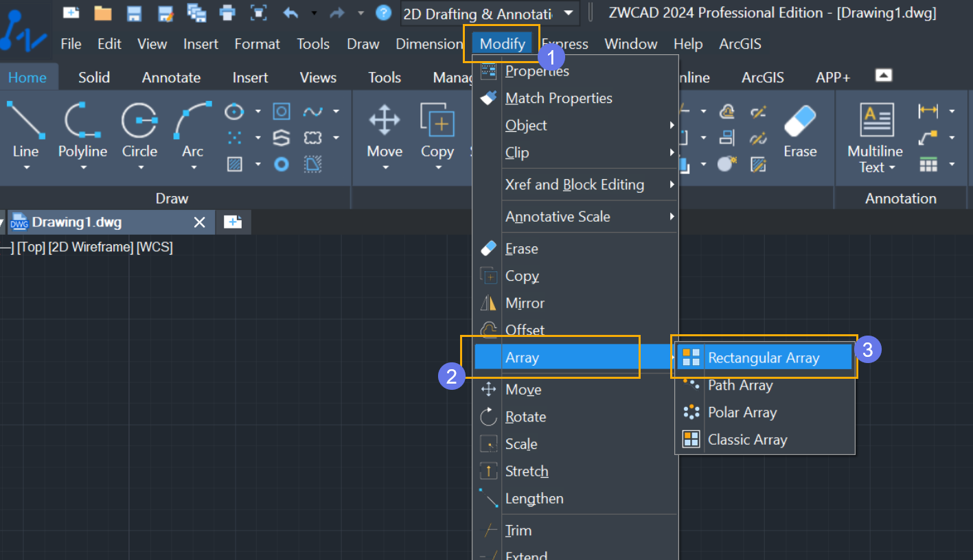Screen dimensions: 973x560
Task: Click the Move tool in ribbon
Action: (385, 130)
